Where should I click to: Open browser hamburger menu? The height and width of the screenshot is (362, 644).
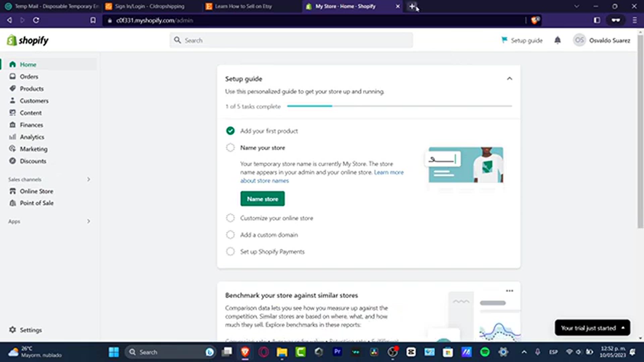click(634, 20)
